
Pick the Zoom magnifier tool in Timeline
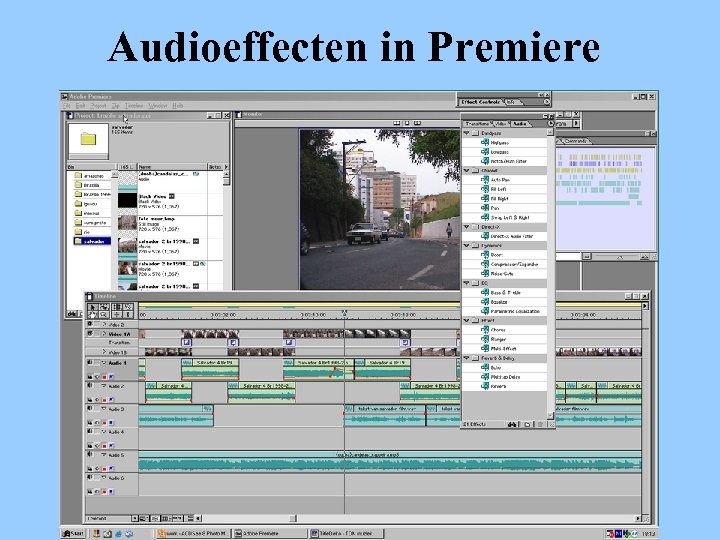click(x=104, y=315)
